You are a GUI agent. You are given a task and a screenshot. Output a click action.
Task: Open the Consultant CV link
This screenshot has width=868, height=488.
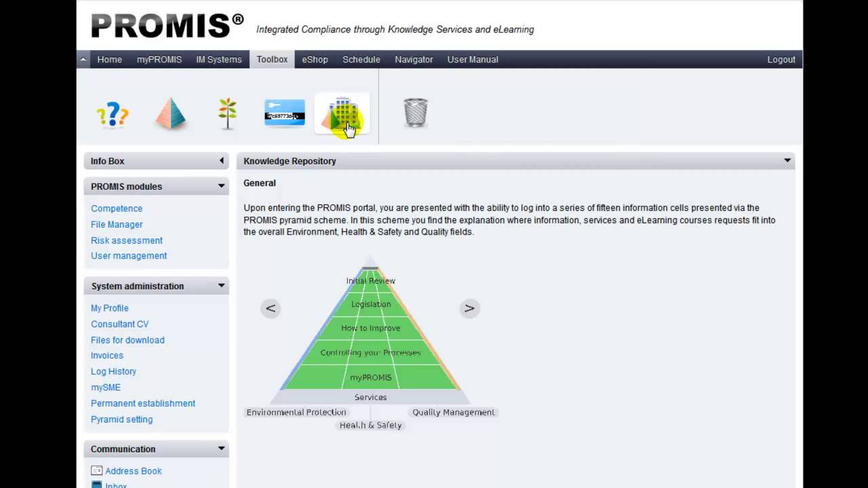click(120, 324)
